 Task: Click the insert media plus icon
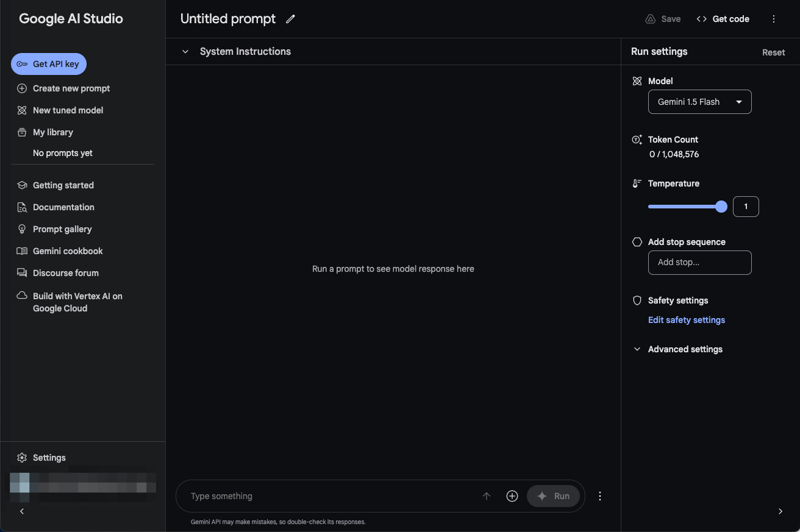512,496
